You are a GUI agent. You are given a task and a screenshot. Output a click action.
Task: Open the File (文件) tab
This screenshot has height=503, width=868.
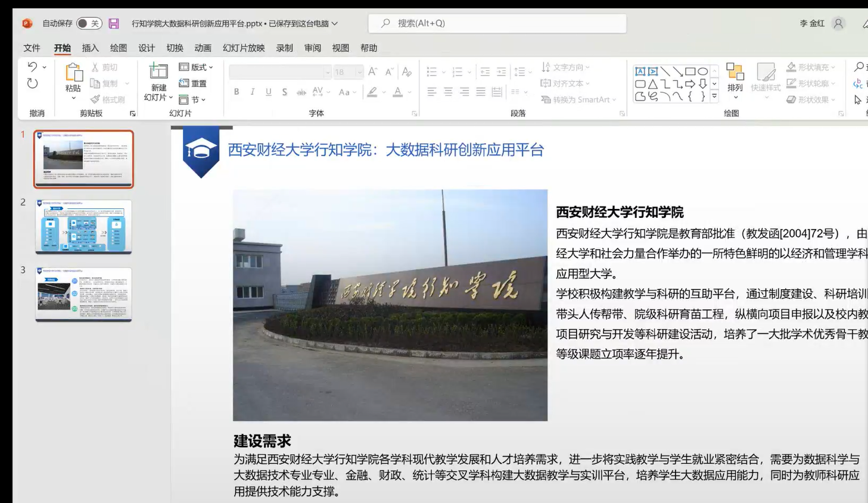(32, 48)
